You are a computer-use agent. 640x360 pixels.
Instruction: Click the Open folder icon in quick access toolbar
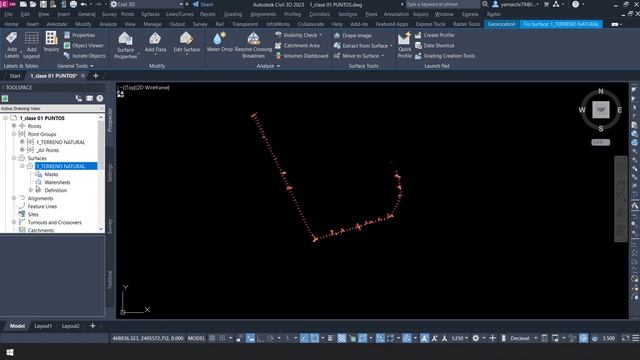coord(33,4)
